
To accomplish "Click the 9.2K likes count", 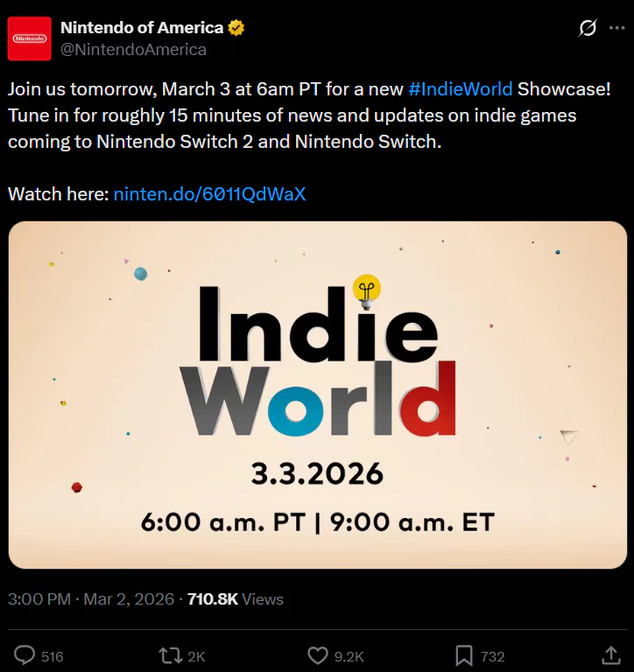I will point(349,656).
